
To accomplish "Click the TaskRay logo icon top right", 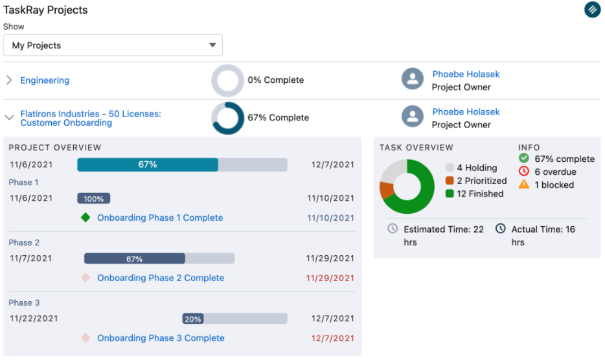I will tap(592, 10).
